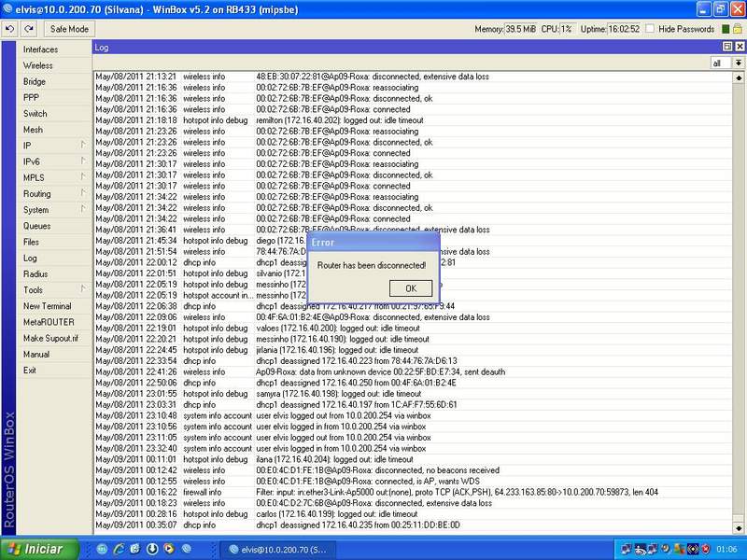Click the first round blue quick launch icon

(102, 549)
